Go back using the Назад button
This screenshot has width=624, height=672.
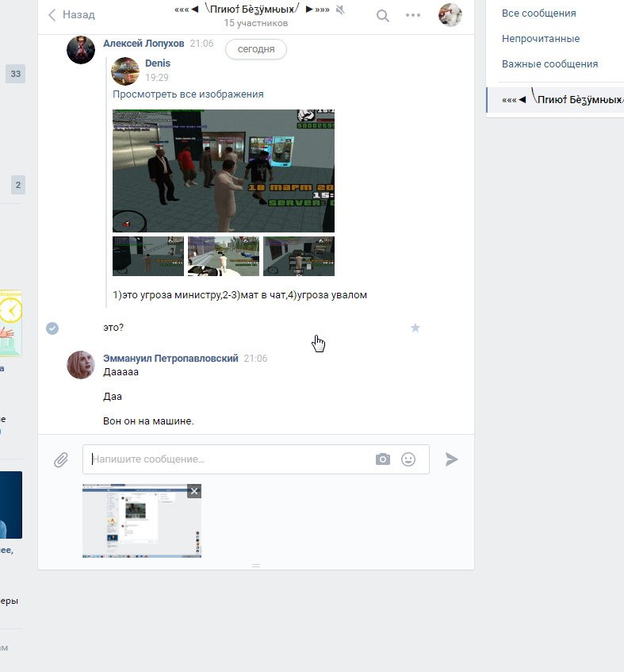click(x=71, y=15)
